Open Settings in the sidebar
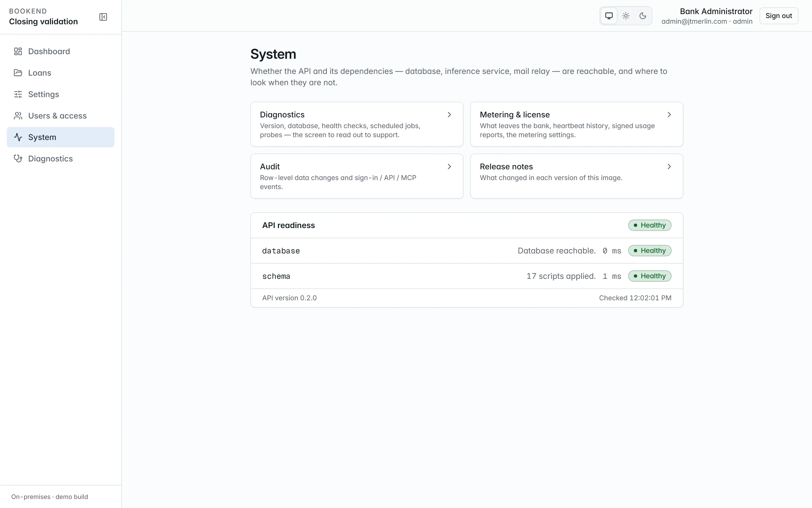The image size is (812, 508). click(60, 95)
